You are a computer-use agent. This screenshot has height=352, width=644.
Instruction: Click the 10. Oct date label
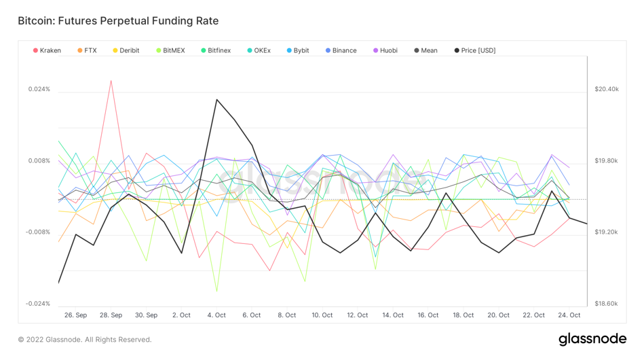322,315
